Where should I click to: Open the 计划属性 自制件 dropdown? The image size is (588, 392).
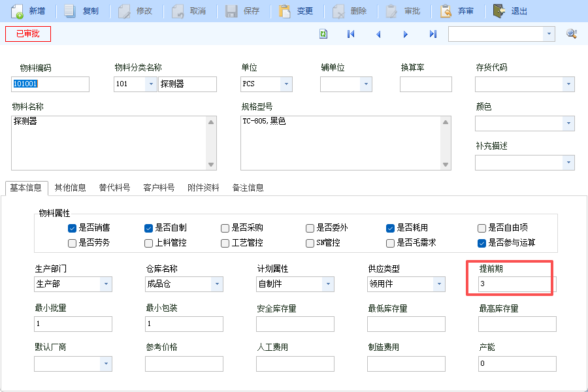(328, 284)
